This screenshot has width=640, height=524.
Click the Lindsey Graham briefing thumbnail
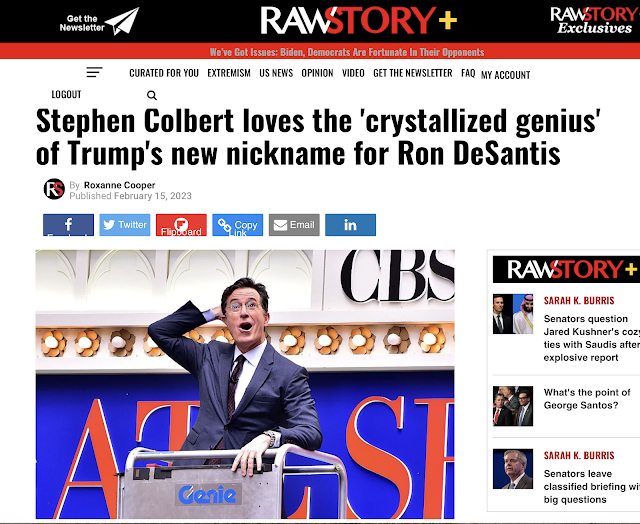[x=513, y=469]
